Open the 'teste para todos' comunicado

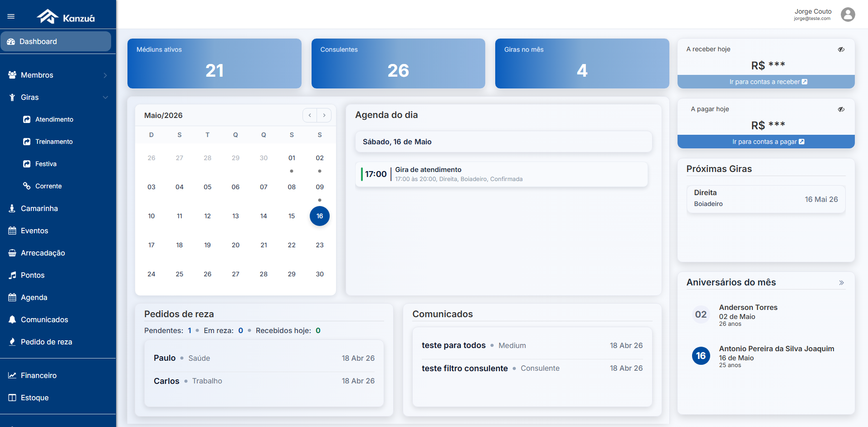(532, 345)
